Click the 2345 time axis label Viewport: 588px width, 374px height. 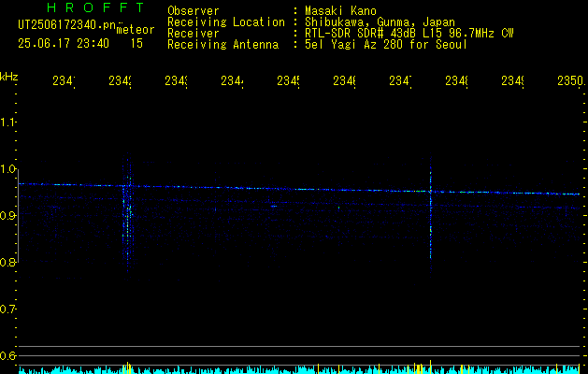pos(288,81)
